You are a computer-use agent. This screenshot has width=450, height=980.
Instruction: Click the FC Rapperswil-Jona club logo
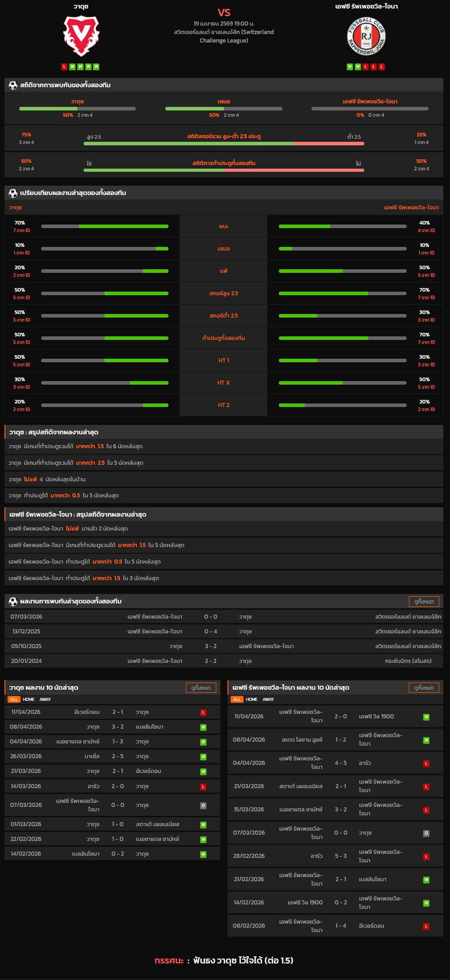[366, 36]
